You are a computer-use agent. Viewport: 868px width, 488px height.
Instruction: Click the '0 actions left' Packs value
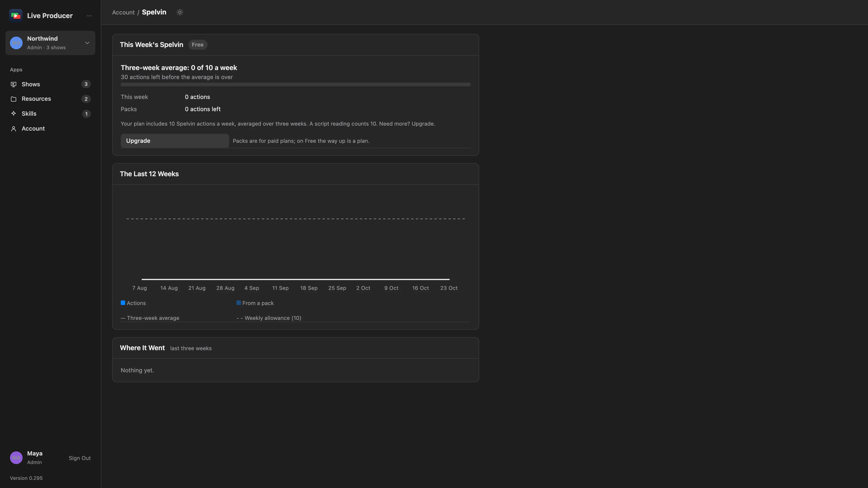click(203, 109)
